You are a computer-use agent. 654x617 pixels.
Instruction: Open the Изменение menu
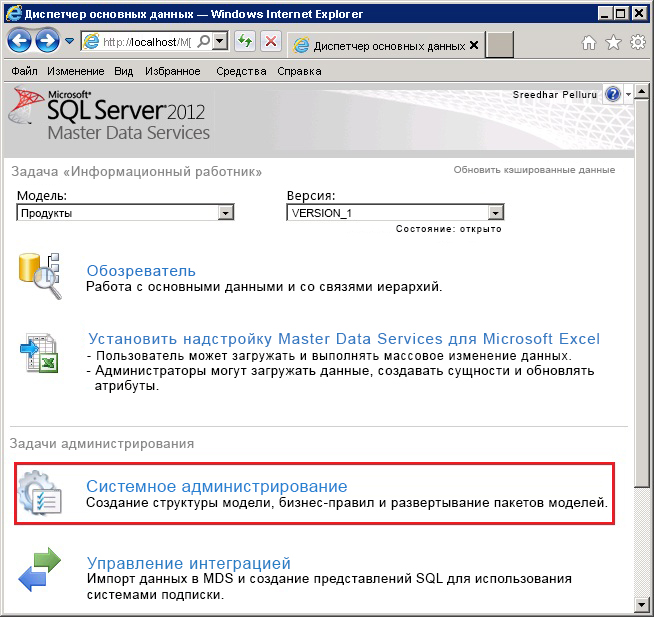[75, 71]
